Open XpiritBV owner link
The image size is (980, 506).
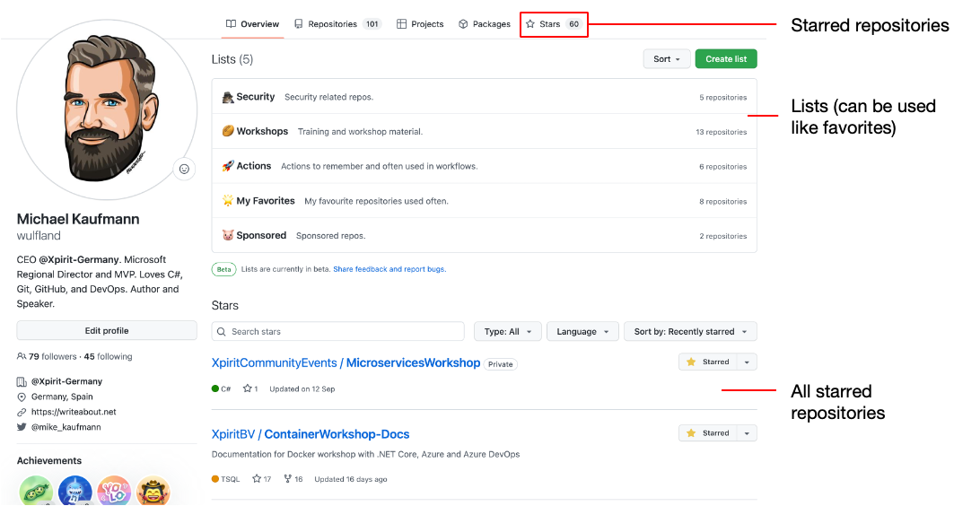233,434
